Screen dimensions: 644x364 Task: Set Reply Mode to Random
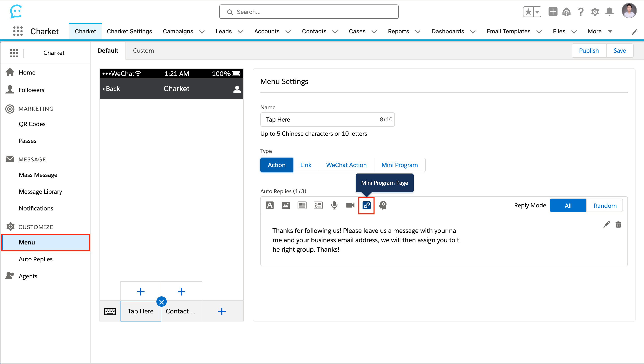pos(605,206)
